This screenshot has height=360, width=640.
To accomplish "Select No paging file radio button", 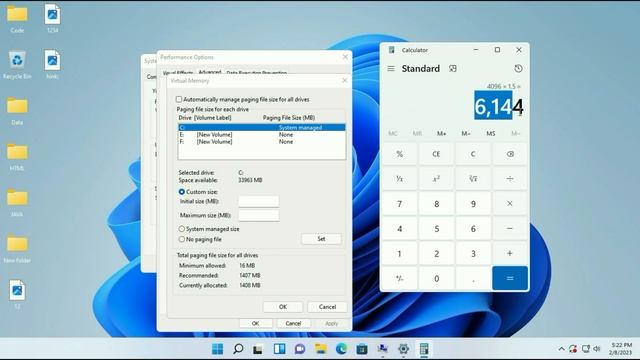I will (x=182, y=239).
